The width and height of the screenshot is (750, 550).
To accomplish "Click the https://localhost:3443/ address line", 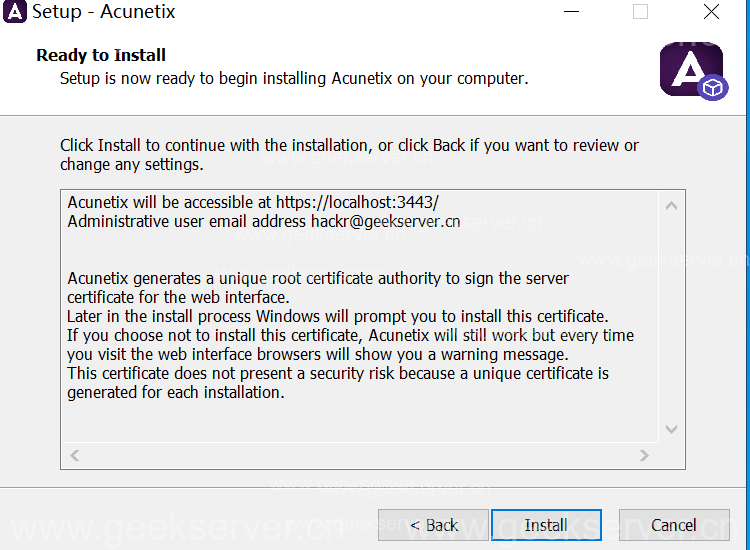I will (x=253, y=202).
